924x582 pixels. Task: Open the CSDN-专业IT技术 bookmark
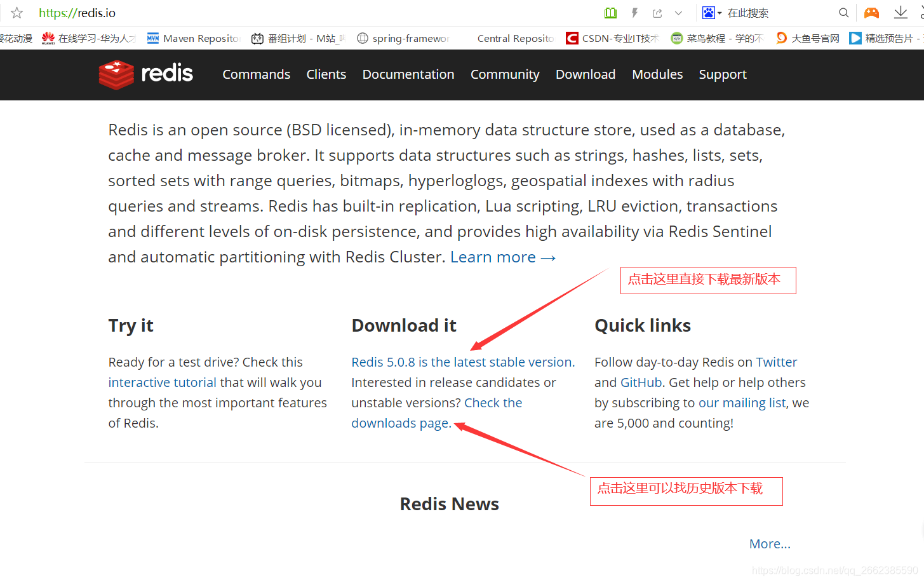[x=613, y=38]
